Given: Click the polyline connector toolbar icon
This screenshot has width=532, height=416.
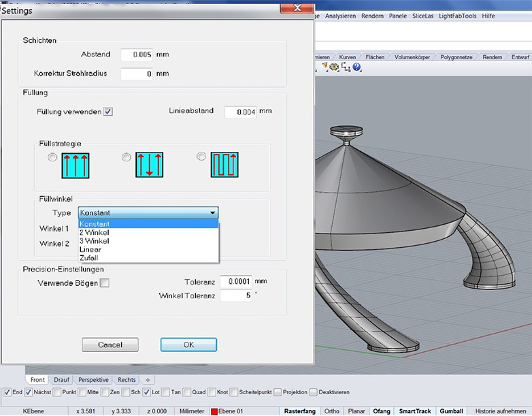Looking at the screenshot, I should tap(346, 67).
